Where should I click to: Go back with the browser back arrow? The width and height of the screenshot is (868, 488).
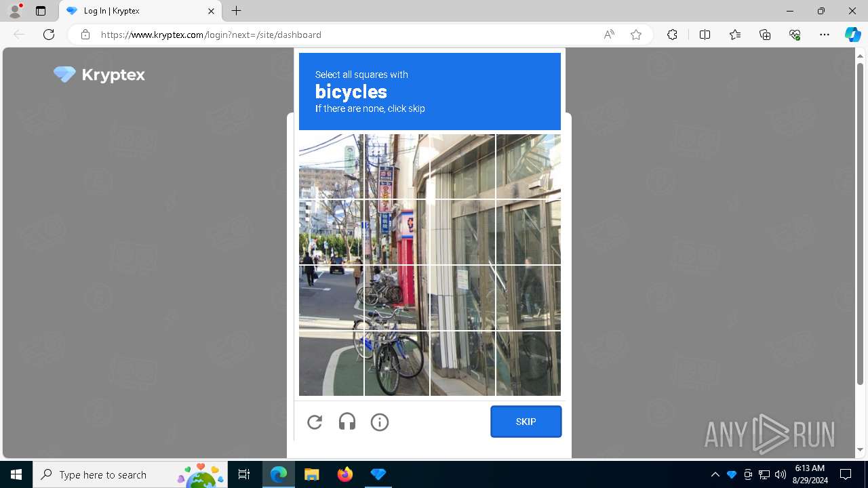19,35
